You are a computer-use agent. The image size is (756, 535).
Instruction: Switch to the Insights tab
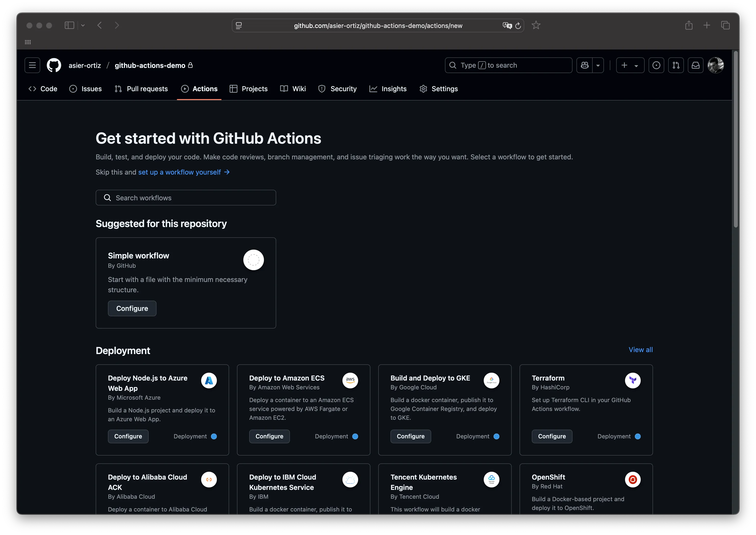[x=388, y=89]
